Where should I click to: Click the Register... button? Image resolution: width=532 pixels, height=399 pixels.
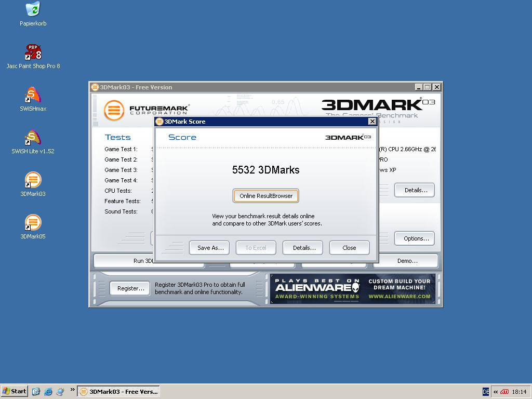point(129,288)
